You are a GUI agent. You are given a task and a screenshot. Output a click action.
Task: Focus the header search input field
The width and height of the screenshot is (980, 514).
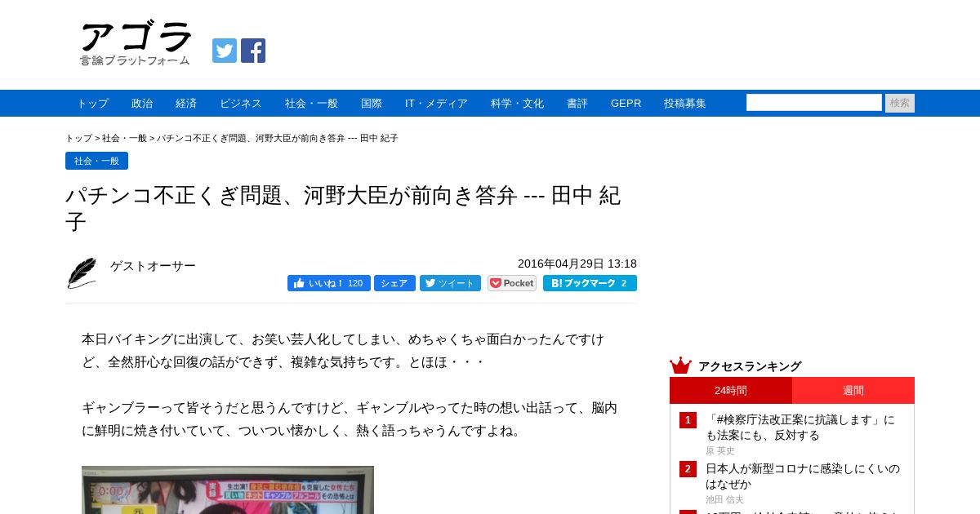(814, 103)
